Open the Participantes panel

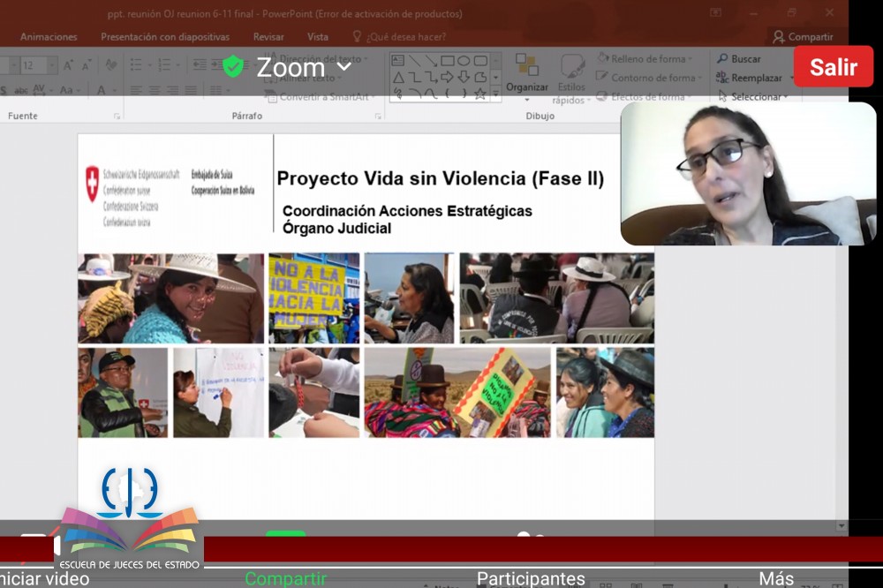(531, 578)
